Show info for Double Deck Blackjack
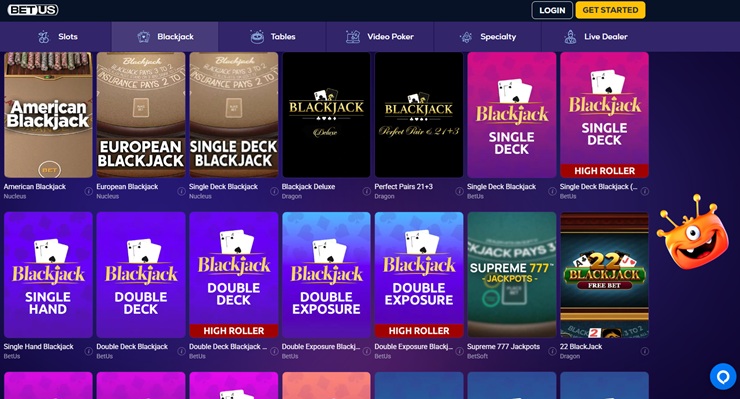 click(181, 351)
